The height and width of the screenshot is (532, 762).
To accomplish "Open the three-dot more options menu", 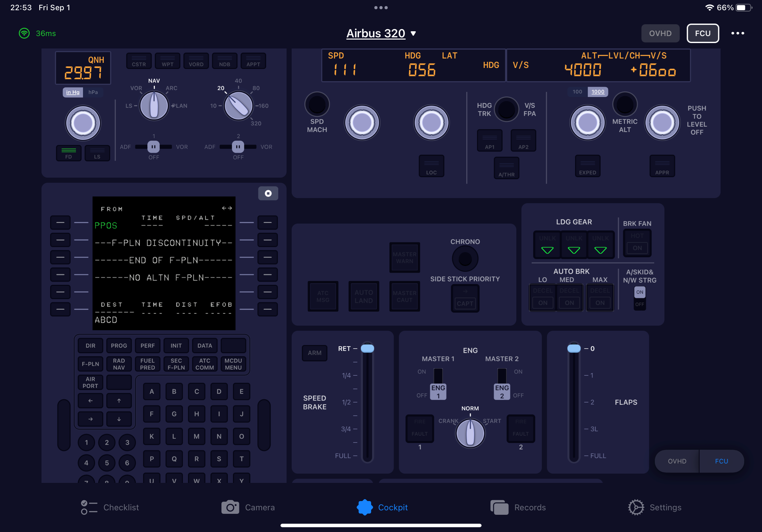I will pos(737,33).
